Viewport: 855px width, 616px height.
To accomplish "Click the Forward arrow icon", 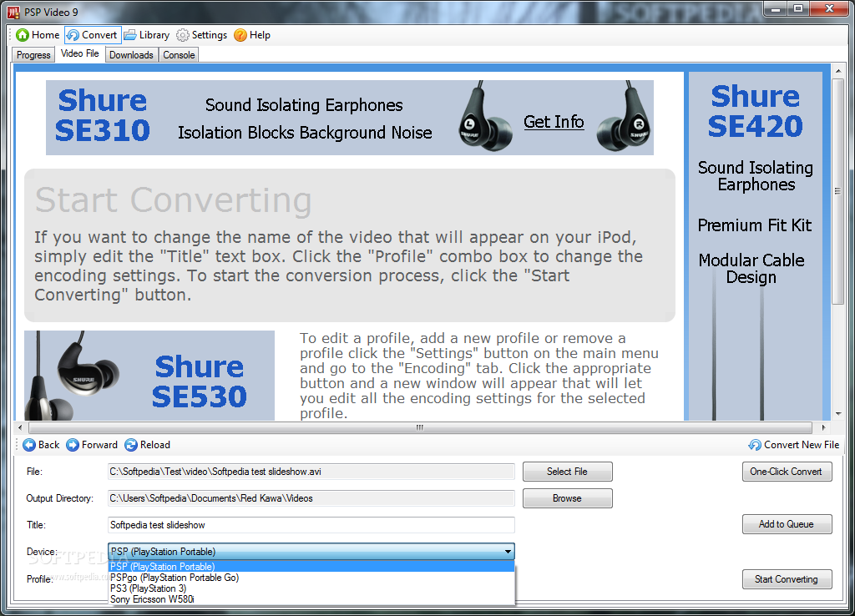I will coord(73,445).
